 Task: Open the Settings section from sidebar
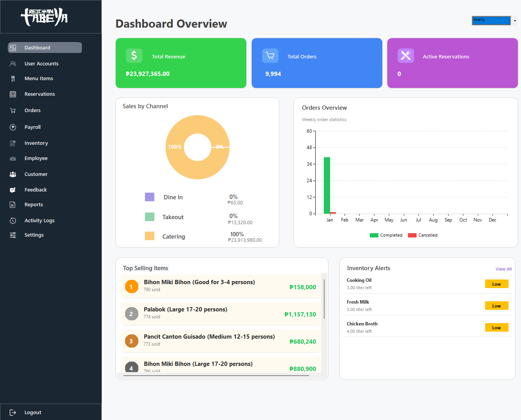pos(34,235)
